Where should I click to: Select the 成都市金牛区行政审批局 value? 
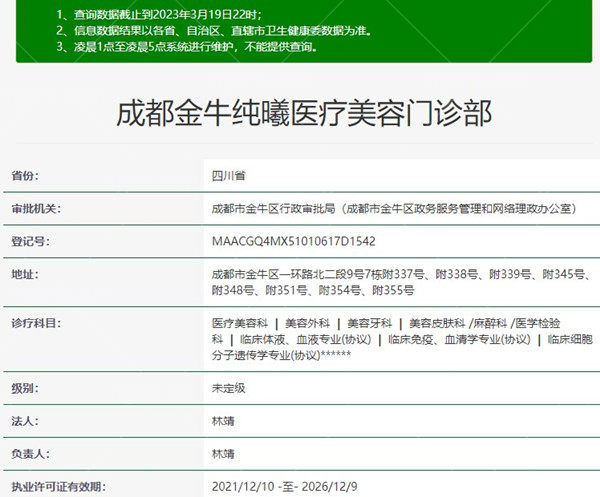[x=394, y=209]
